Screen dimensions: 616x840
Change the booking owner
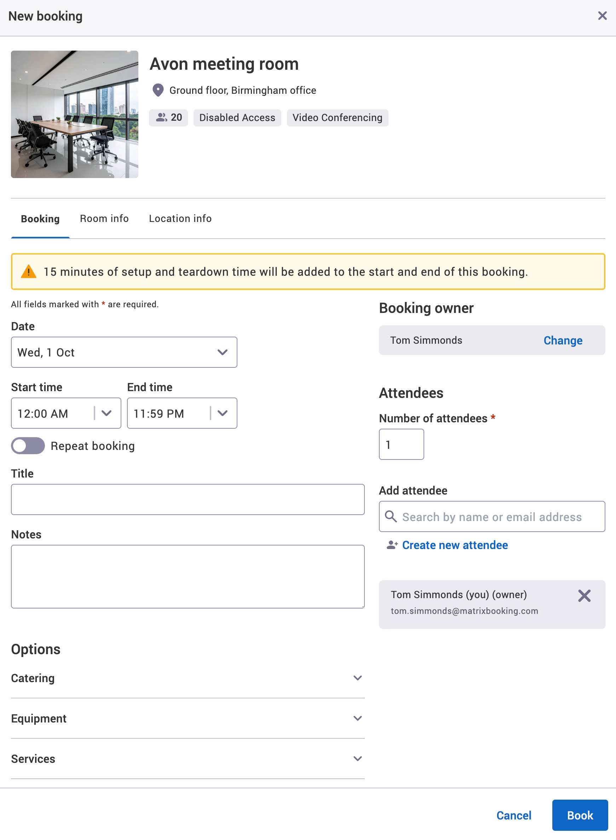(563, 340)
